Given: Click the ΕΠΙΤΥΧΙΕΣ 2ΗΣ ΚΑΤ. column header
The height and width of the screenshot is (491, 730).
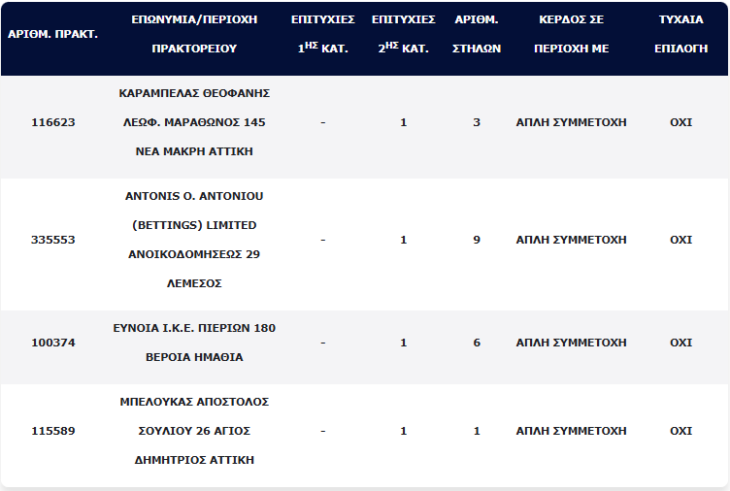Looking at the screenshot, I should pyautogui.click(x=403, y=33).
